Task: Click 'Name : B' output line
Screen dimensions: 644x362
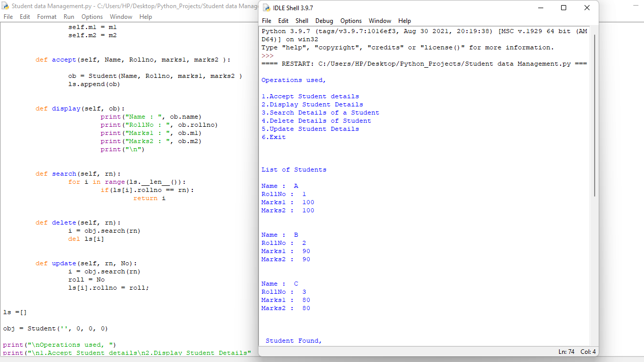Action: click(280, 235)
